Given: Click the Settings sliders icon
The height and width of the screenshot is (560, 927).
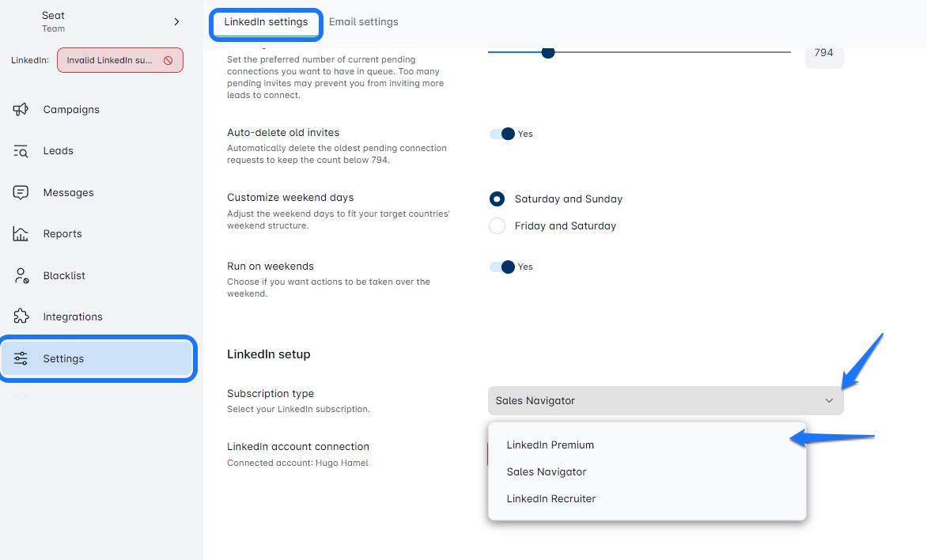Looking at the screenshot, I should pyautogui.click(x=21, y=358).
